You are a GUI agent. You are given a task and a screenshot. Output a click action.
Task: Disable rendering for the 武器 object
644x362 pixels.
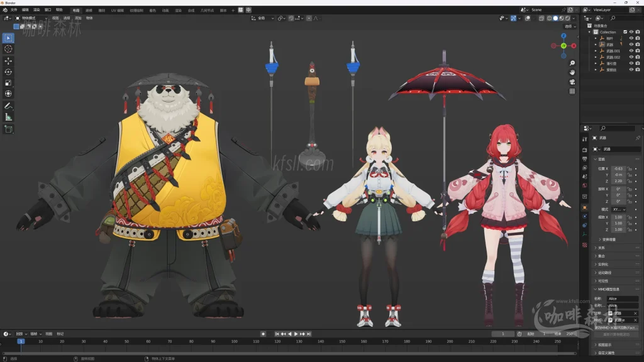(638, 45)
